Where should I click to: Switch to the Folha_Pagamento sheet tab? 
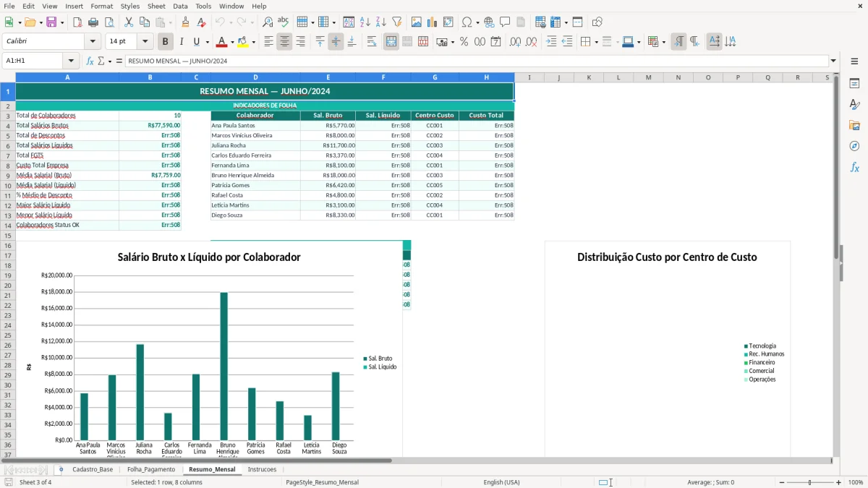pos(151,469)
